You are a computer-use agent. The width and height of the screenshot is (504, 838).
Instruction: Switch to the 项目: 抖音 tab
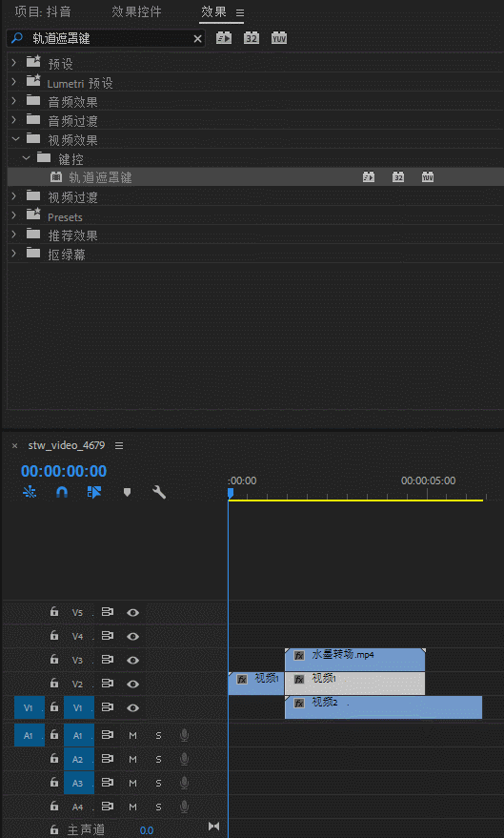coord(43,11)
